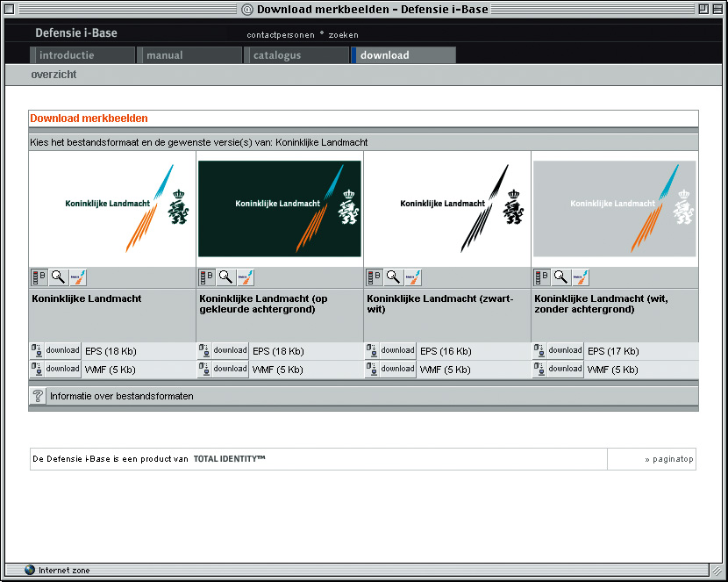Click the details icon under the plain Koninklijke Landmacht logo

tap(39, 277)
